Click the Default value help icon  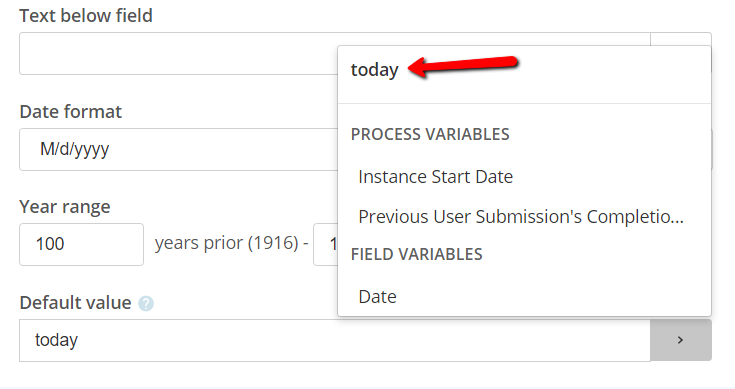pos(146,303)
